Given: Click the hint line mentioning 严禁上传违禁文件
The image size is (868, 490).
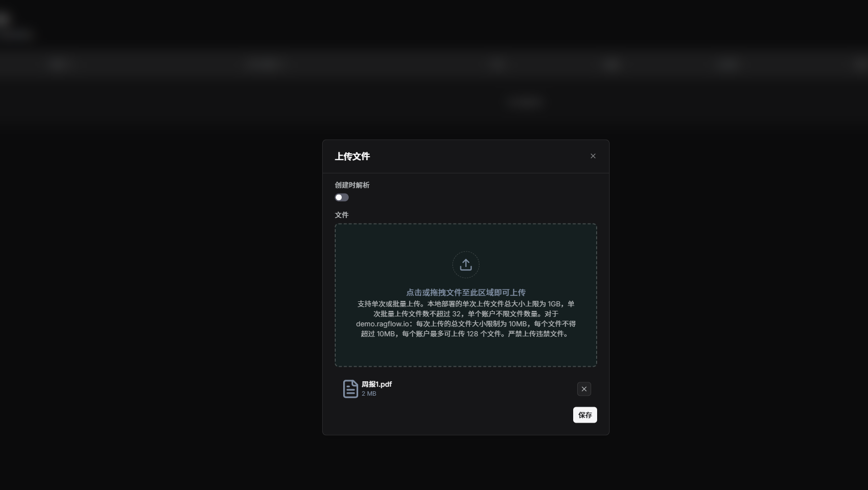Looking at the screenshot, I should click(465, 334).
